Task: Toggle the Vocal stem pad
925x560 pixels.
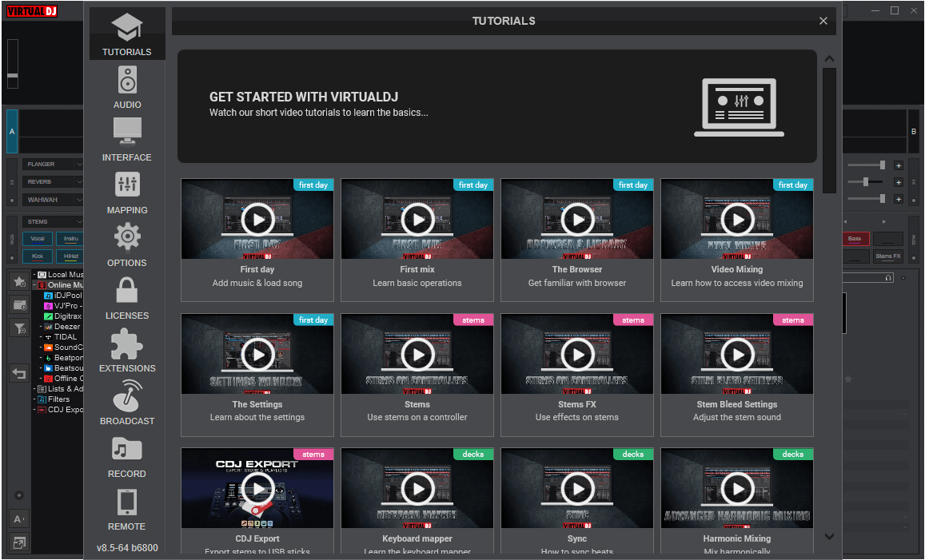Action: pyautogui.click(x=37, y=239)
